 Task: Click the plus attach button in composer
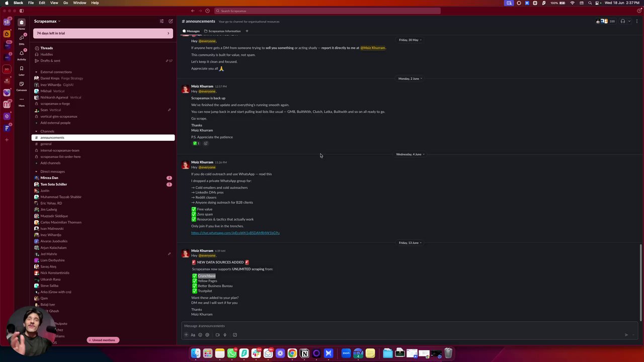tap(186, 335)
